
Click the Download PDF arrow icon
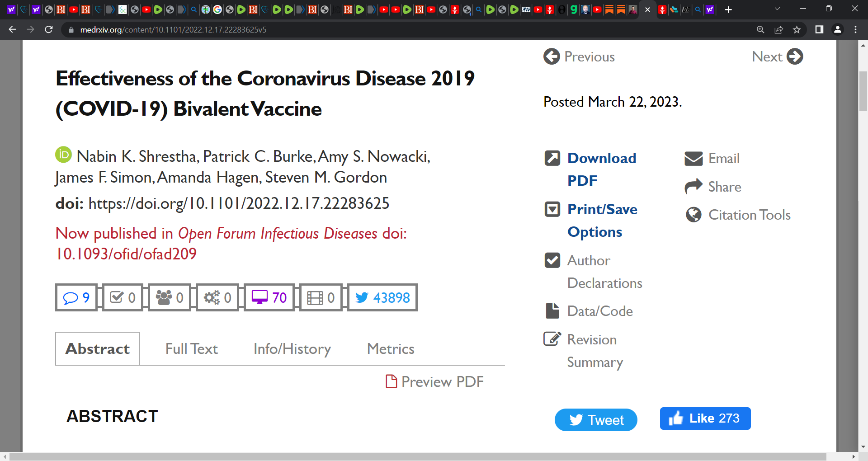tap(552, 158)
